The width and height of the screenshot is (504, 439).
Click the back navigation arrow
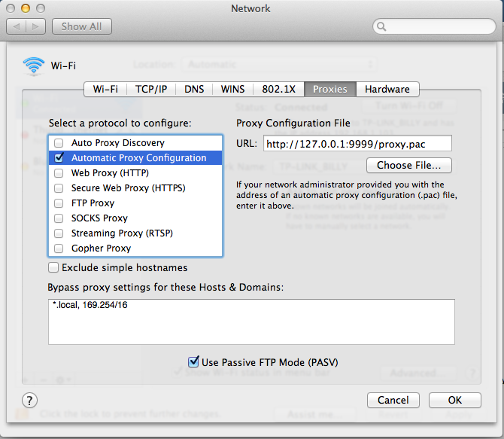point(16,26)
